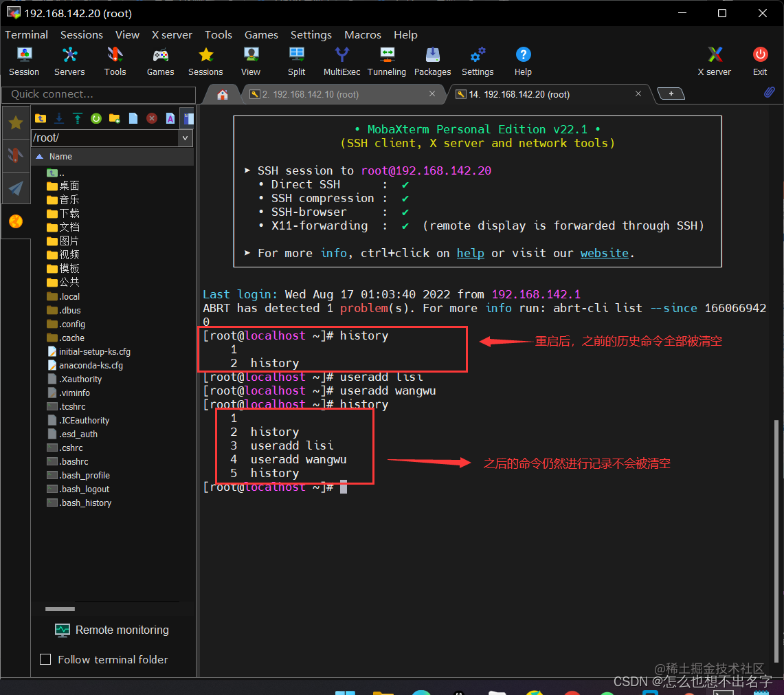Refresh the SFTP folder with green icon

click(x=96, y=118)
